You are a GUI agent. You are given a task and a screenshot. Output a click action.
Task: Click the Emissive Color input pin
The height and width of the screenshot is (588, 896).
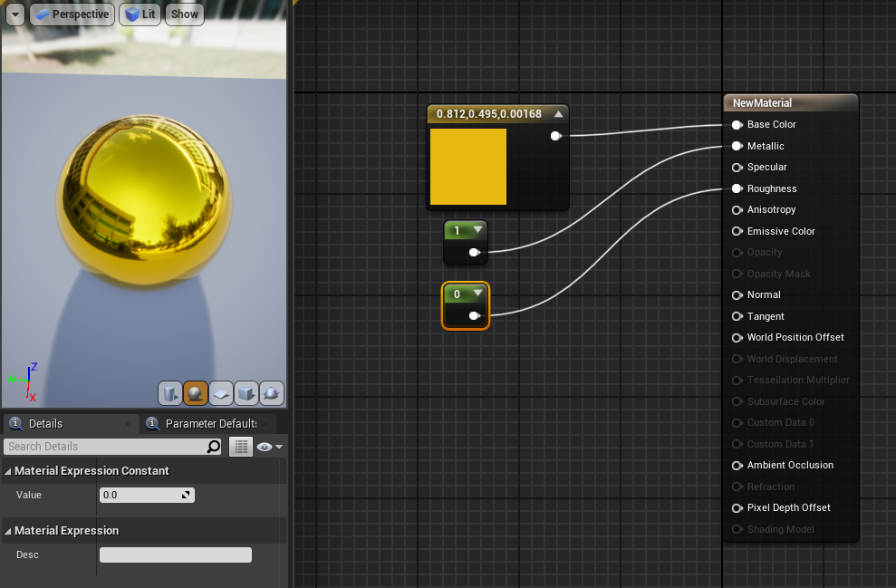tap(737, 231)
